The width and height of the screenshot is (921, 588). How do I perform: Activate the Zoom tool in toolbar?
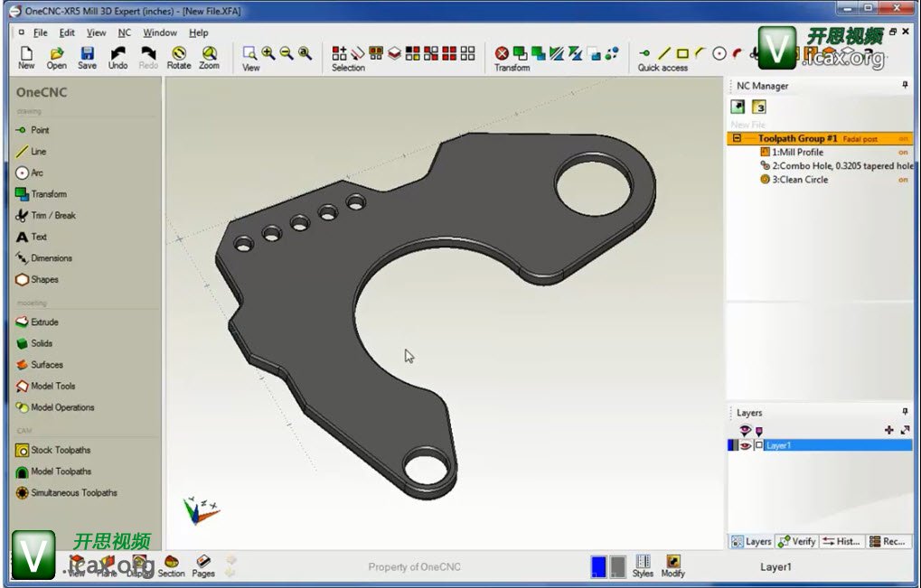[x=209, y=58]
